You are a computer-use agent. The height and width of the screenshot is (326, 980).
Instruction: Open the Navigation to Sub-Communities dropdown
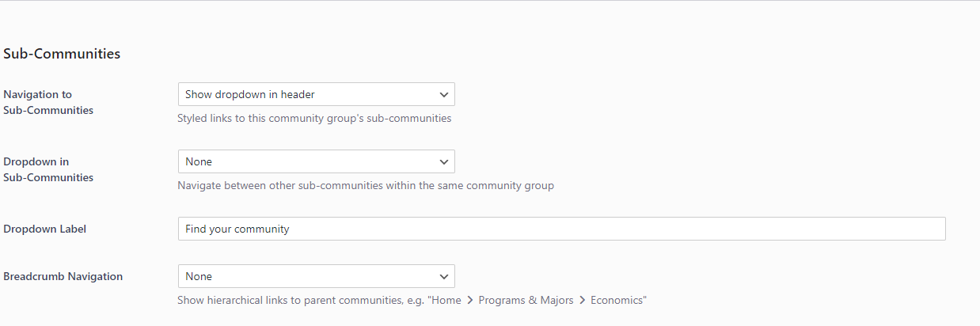[x=316, y=94]
